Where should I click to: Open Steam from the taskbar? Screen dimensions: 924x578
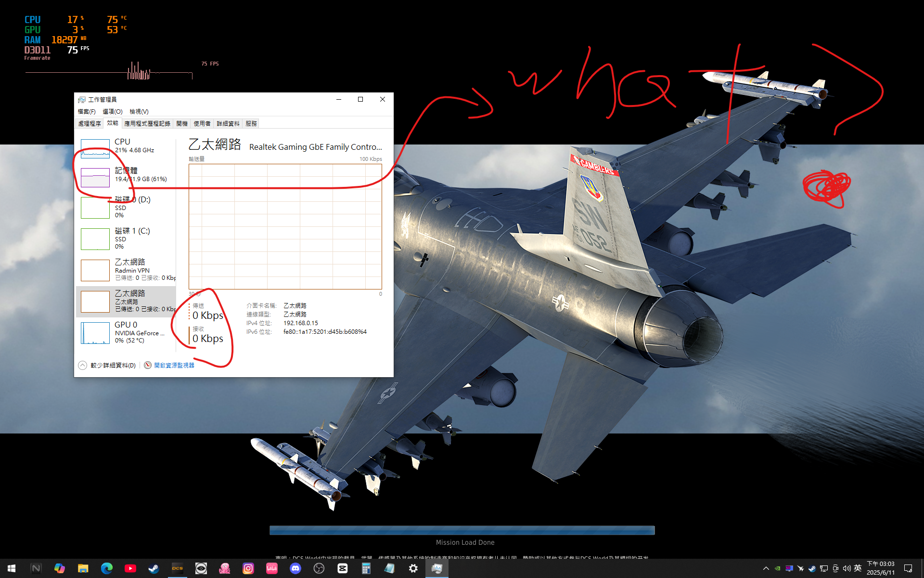pos(154,568)
